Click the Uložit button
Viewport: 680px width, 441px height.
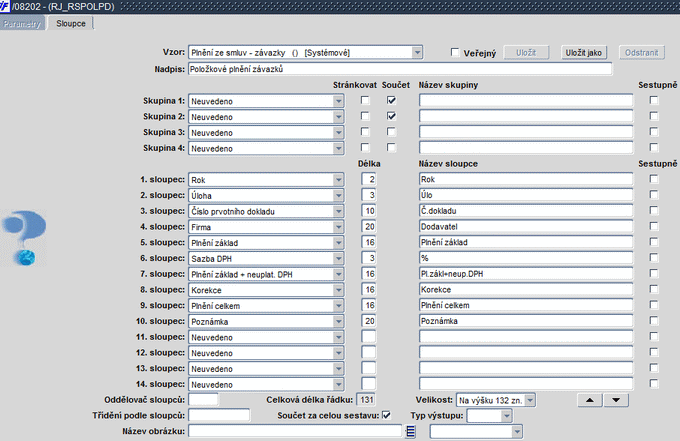pos(526,52)
